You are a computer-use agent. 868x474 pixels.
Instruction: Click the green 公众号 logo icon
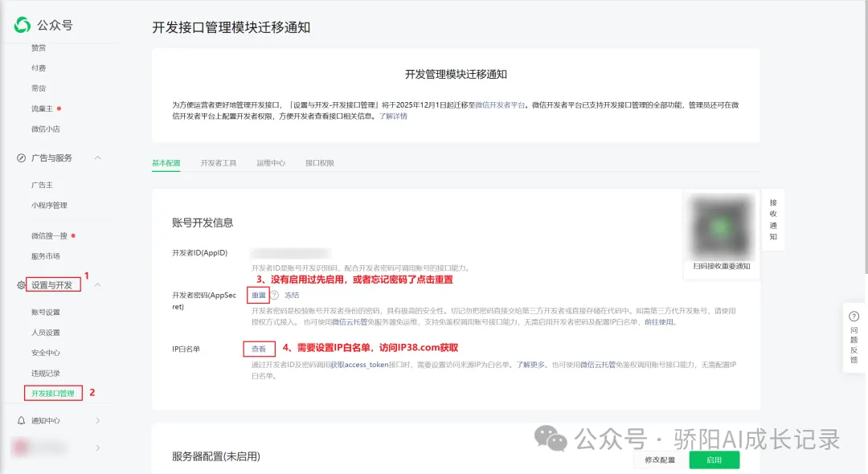[x=23, y=24]
